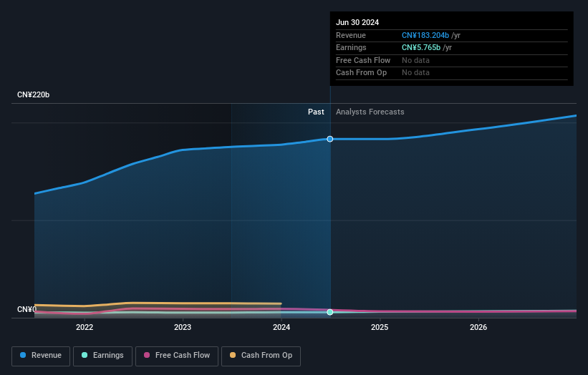Screen dimensions: 588x375
Task: Click the 'Jun 30 2024' tooltip date
Action: tap(357, 22)
